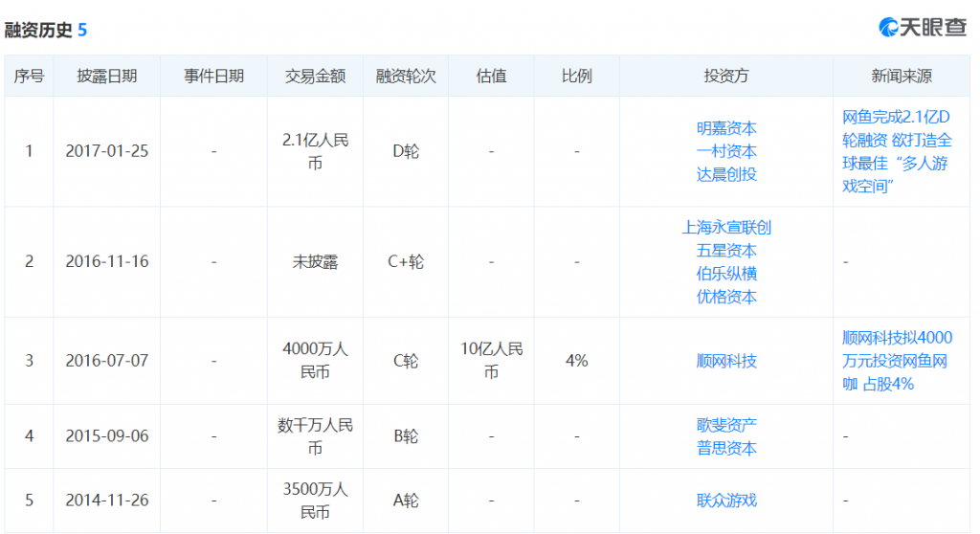Select amount cell 2.1亿人民币
This screenshot has height=534, width=980.
point(315,151)
